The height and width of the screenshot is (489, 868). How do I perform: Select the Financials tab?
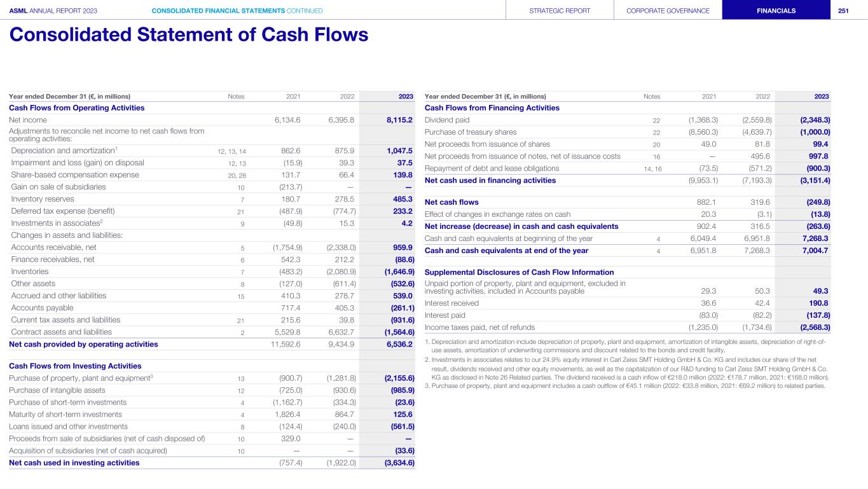pos(776,11)
